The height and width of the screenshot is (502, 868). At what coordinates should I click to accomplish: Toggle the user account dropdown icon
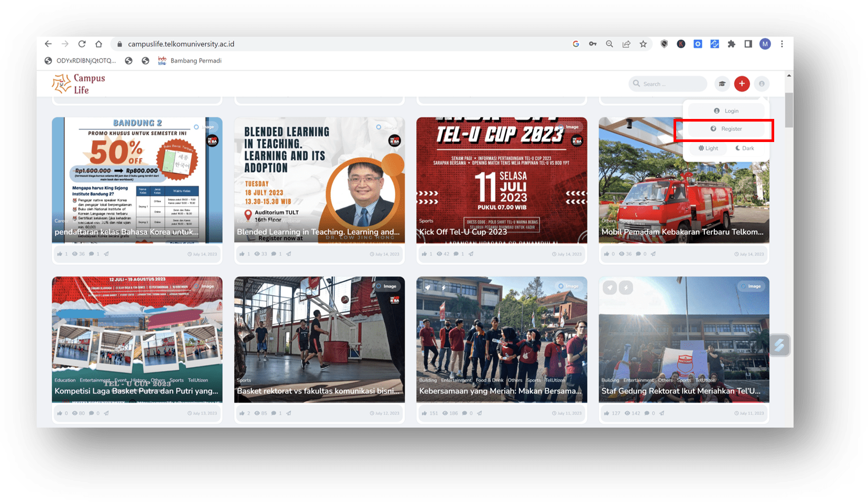tap(762, 84)
